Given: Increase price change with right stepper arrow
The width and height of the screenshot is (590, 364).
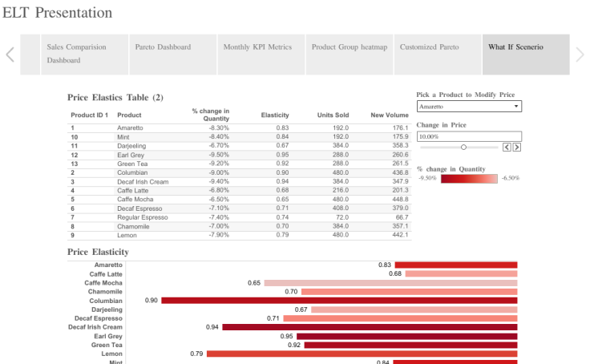Looking at the screenshot, I should click(517, 147).
